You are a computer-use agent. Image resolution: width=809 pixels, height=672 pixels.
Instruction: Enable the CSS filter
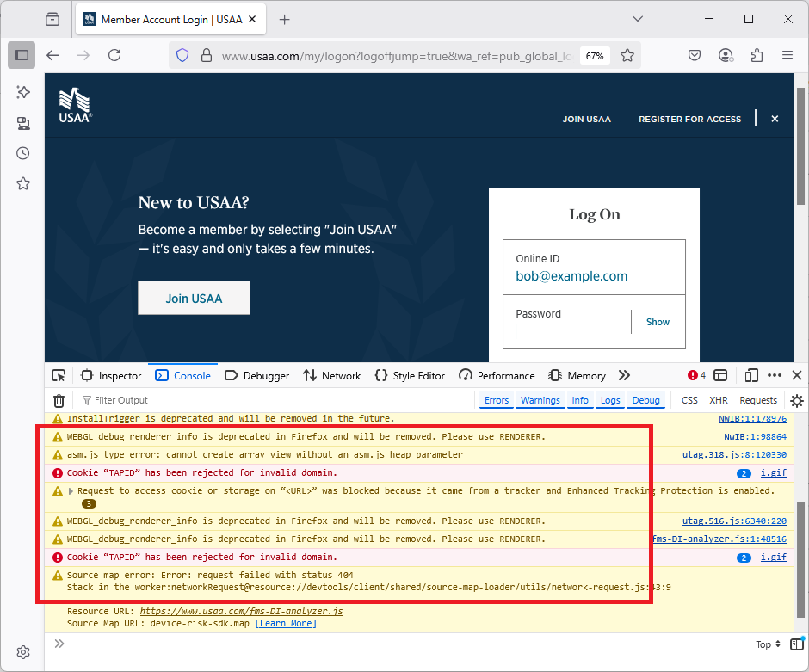point(689,400)
